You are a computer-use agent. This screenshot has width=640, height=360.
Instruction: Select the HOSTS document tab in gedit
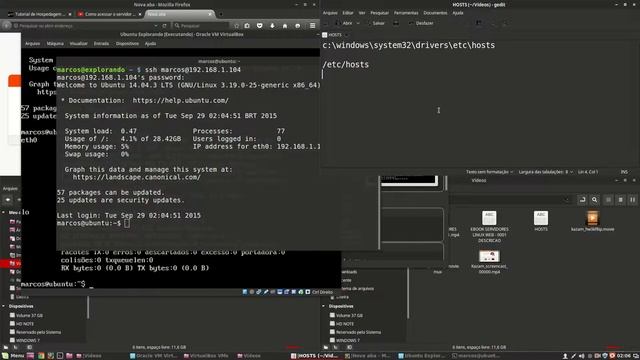point(335,35)
